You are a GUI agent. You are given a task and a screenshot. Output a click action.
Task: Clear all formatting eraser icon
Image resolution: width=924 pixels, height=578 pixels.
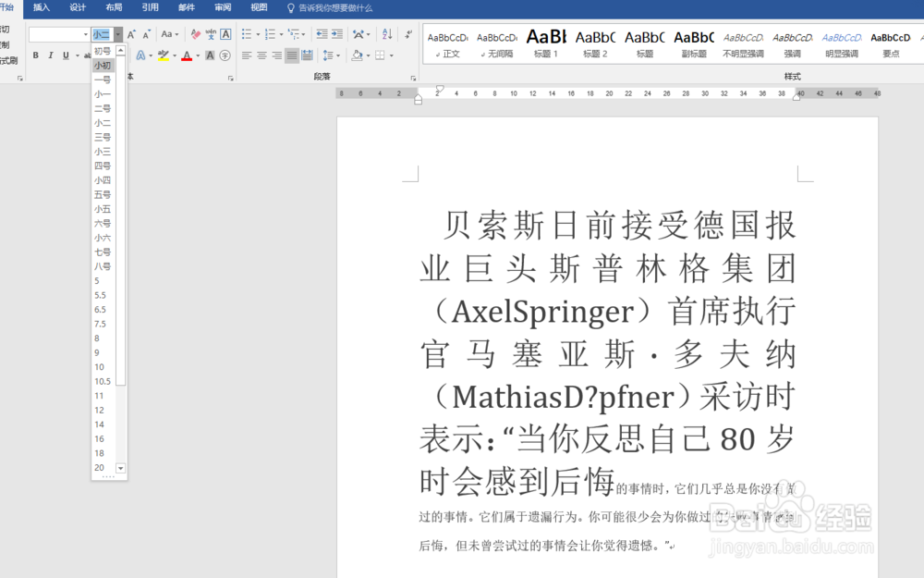click(196, 34)
